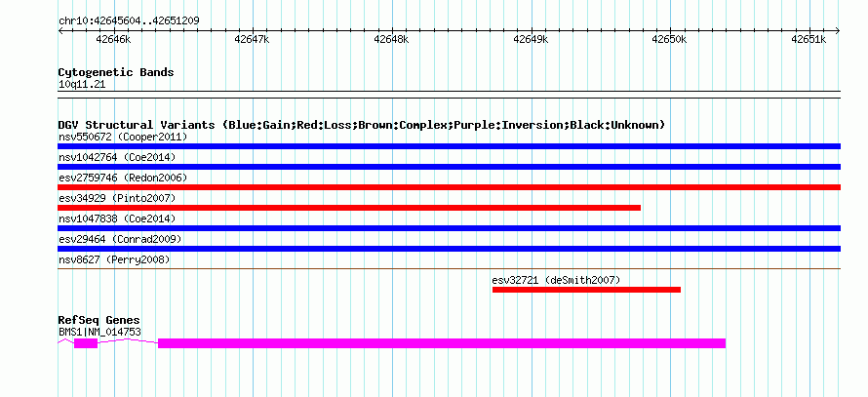Image resolution: width=868 pixels, height=397 pixels.
Task: Open the esv34929 (Pinto2007) label
Action: 117,198
